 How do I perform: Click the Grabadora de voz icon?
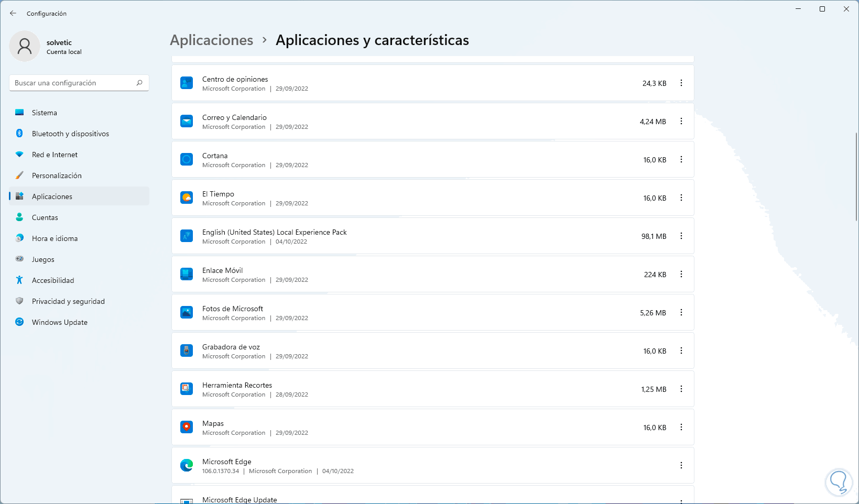coord(187,350)
